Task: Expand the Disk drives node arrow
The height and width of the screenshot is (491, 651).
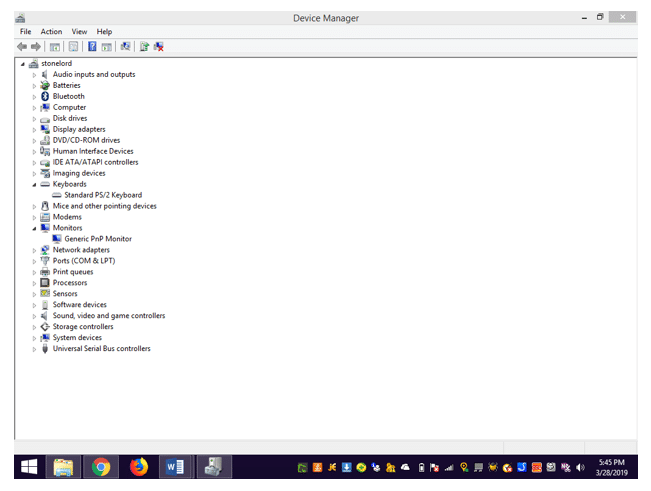Action: tap(34, 119)
